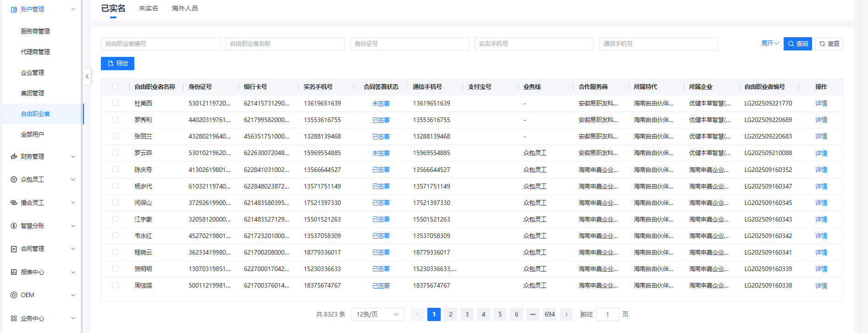Select the checkbox next to 陈庆号
The height and width of the screenshot is (333, 868).
(115, 169)
